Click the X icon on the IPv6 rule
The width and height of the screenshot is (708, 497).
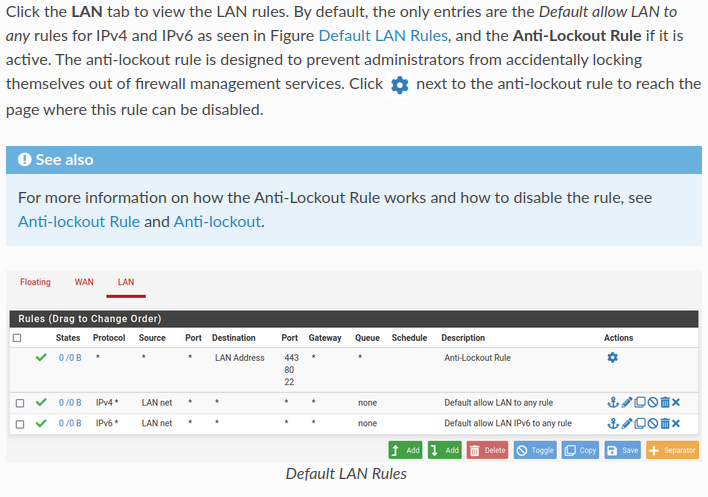[676, 424]
